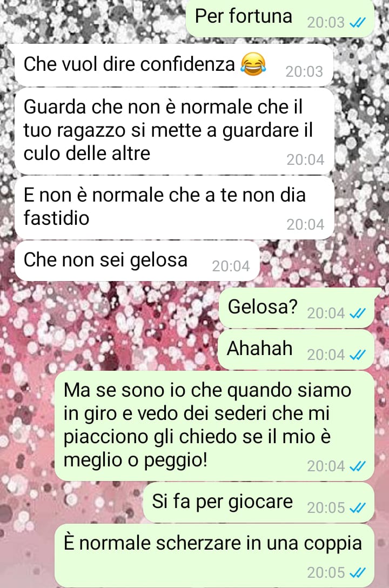Tap the blue ticks on 'Si fa per giocare'
This screenshot has height=588, width=389.
click(357, 508)
